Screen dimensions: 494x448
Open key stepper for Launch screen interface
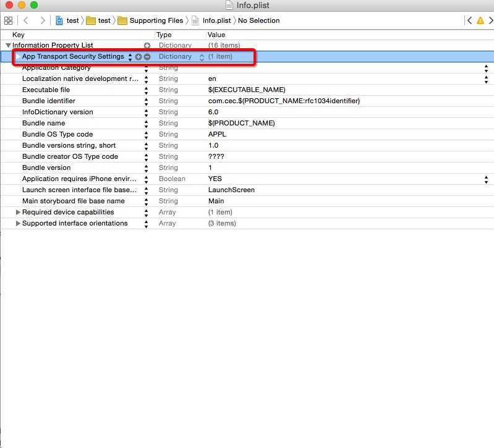coord(146,191)
